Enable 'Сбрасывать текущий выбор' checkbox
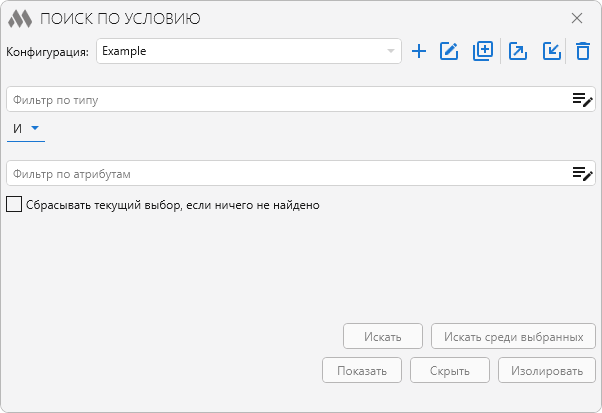602x413 pixels. coord(14,204)
